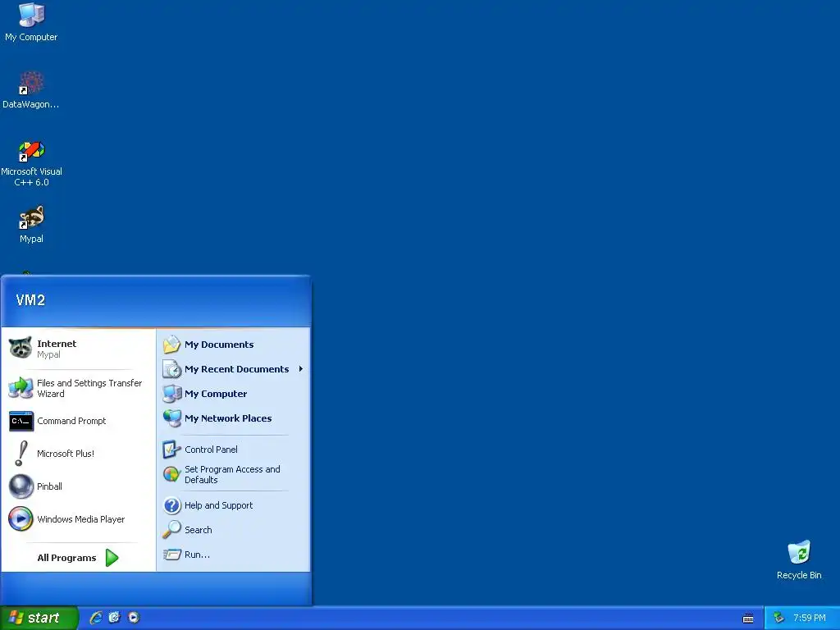Image resolution: width=840 pixels, height=630 pixels.
Task: Open Control Panel from Start menu
Action: 234,450
